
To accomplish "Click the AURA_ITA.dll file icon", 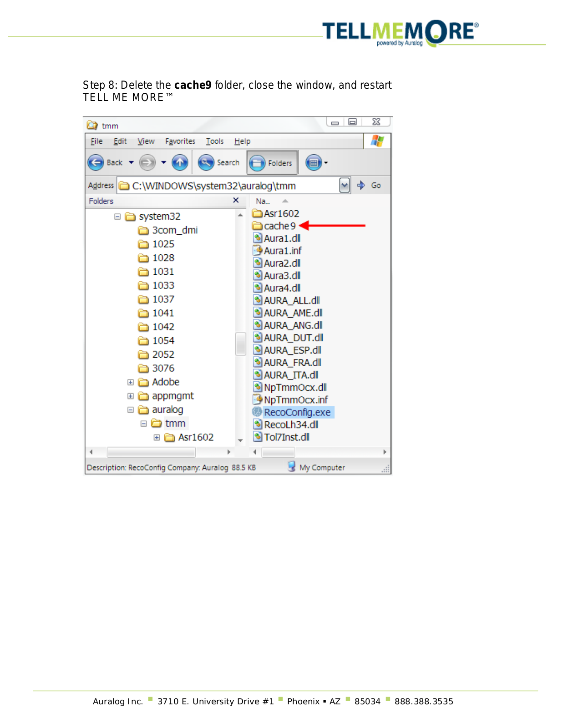I will tap(257, 375).
